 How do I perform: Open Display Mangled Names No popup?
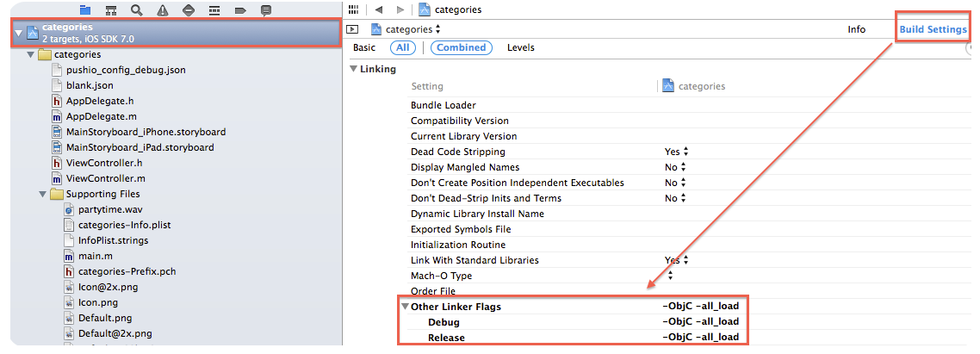(676, 167)
